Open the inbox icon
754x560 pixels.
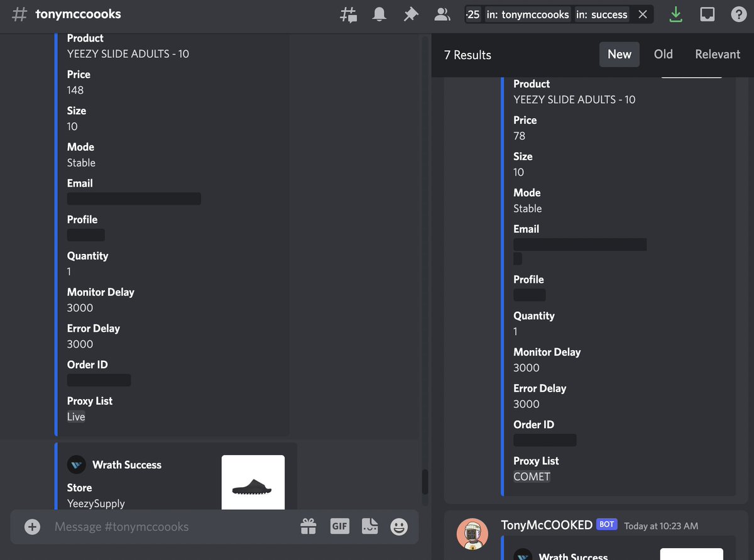tap(708, 14)
